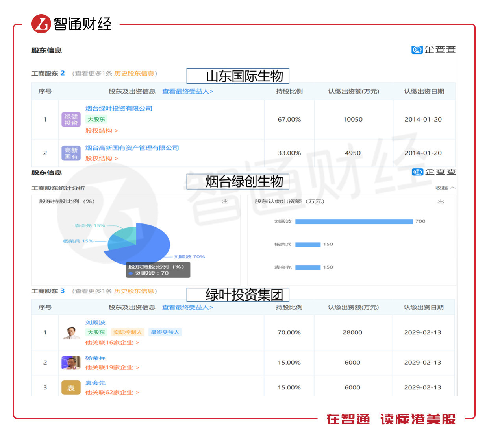Select the 工商股东 2 tab heading
The height and width of the screenshot is (448, 489).
coord(48,74)
